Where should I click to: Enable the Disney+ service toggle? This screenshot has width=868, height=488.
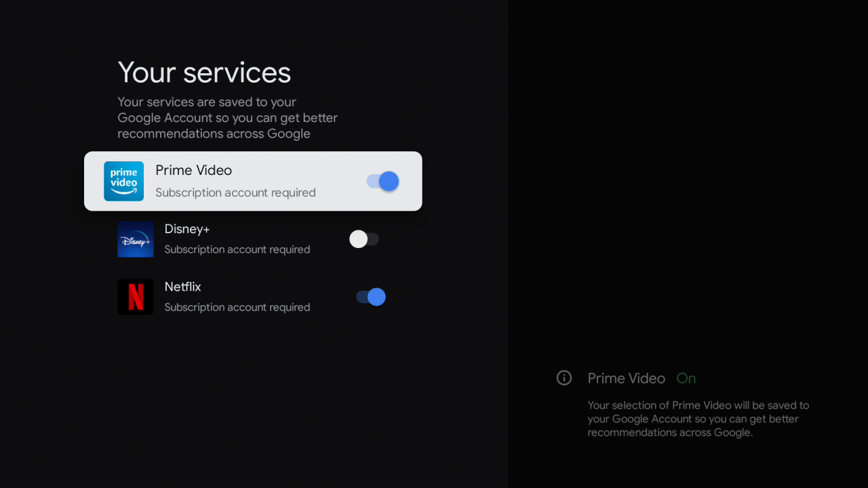coord(364,239)
